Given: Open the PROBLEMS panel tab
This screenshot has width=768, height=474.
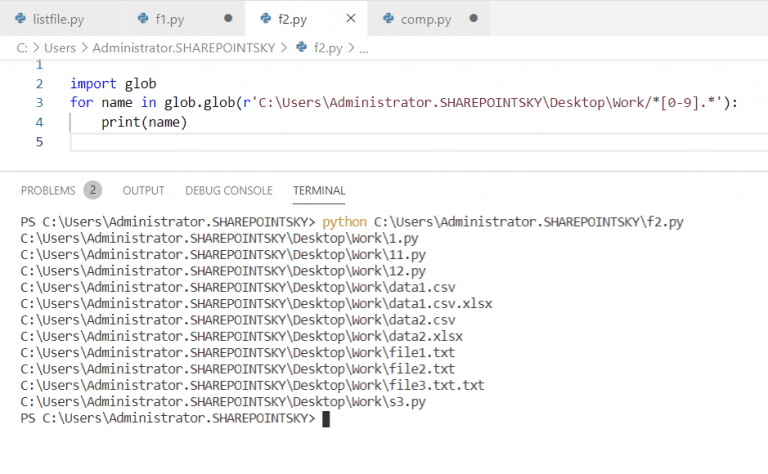Looking at the screenshot, I should click(48, 190).
